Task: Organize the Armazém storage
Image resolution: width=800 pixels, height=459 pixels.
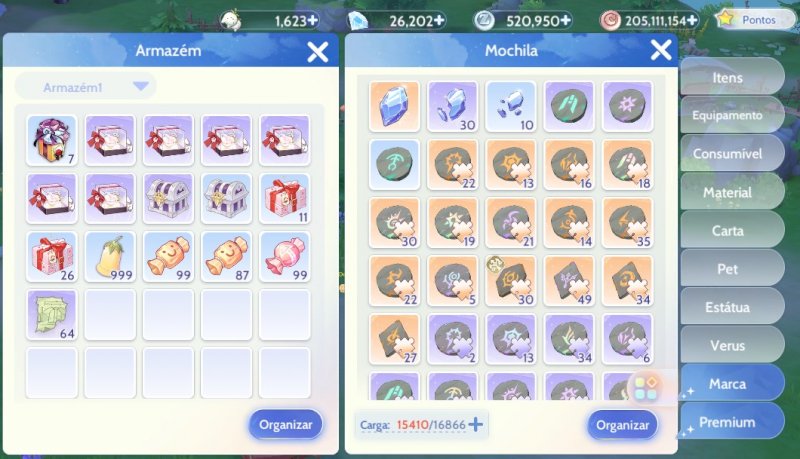Action: point(285,424)
